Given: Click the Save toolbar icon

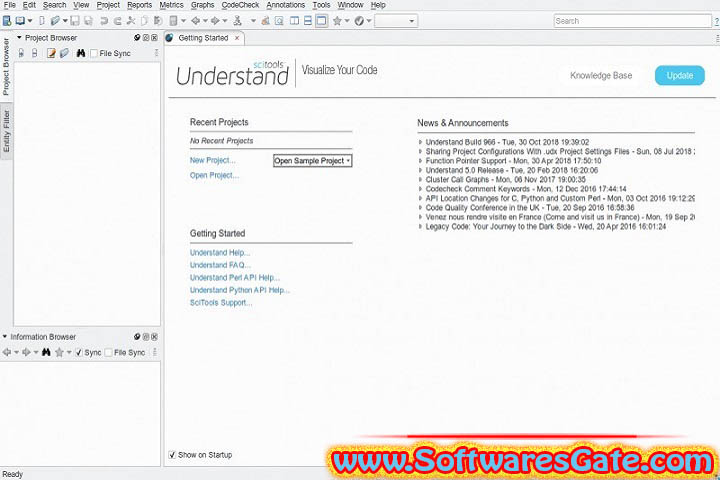Looking at the screenshot, I should [75, 21].
